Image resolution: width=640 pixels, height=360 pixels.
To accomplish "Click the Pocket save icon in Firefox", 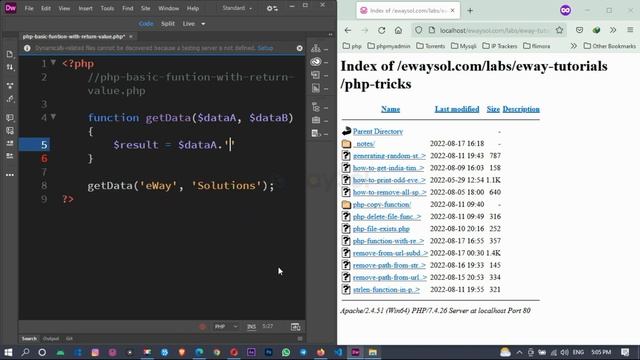I will tap(580, 30).
